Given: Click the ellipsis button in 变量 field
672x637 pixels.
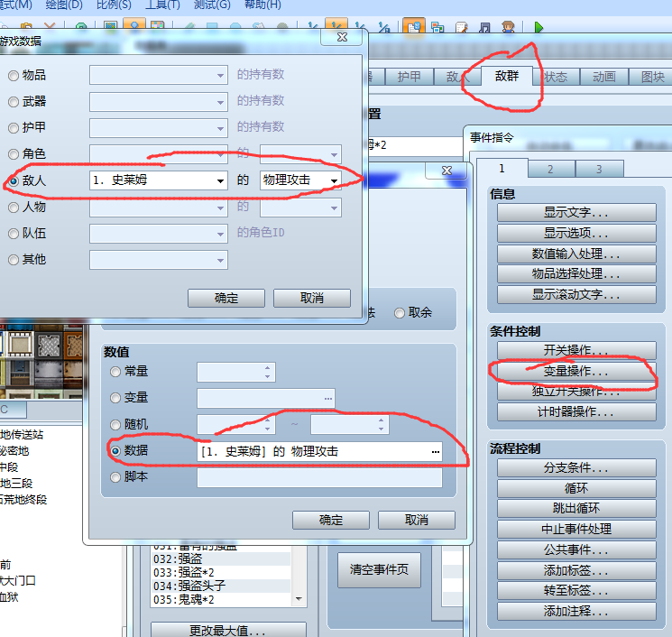Looking at the screenshot, I should click(328, 399).
